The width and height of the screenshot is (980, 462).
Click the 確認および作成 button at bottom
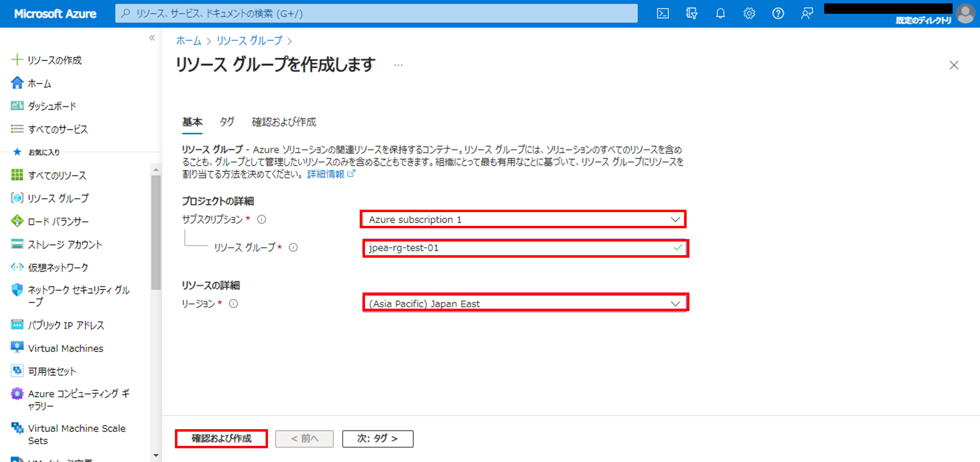221,438
